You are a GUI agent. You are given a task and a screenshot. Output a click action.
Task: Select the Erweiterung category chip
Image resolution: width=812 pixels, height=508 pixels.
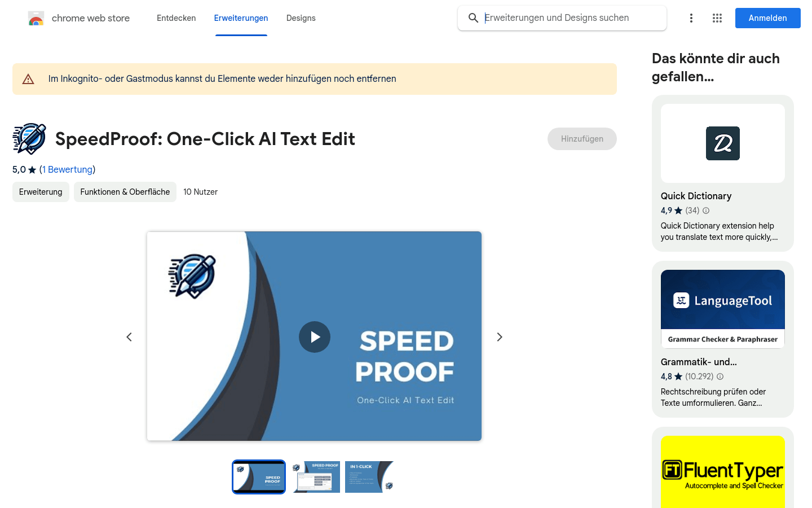click(x=41, y=192)
